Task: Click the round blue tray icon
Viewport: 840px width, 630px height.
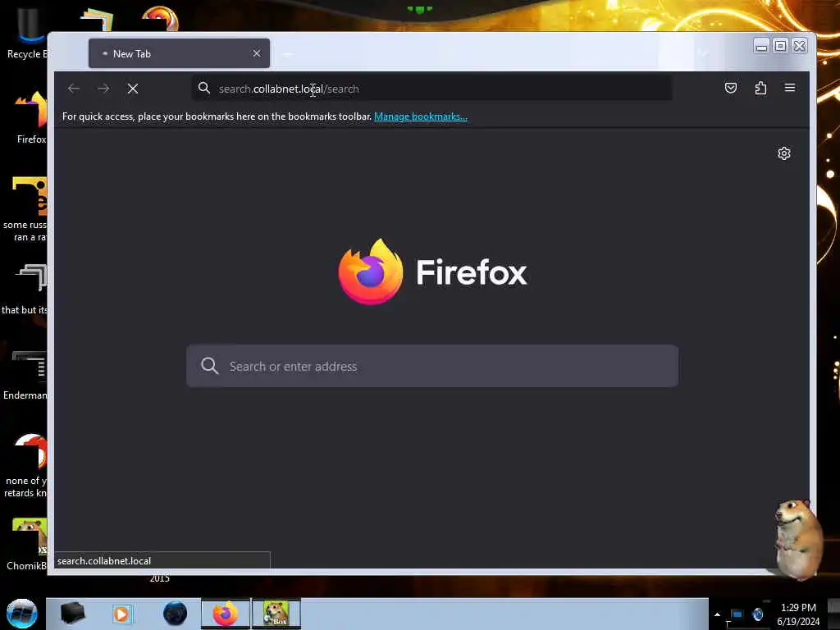Action: (x=757, y=614)
